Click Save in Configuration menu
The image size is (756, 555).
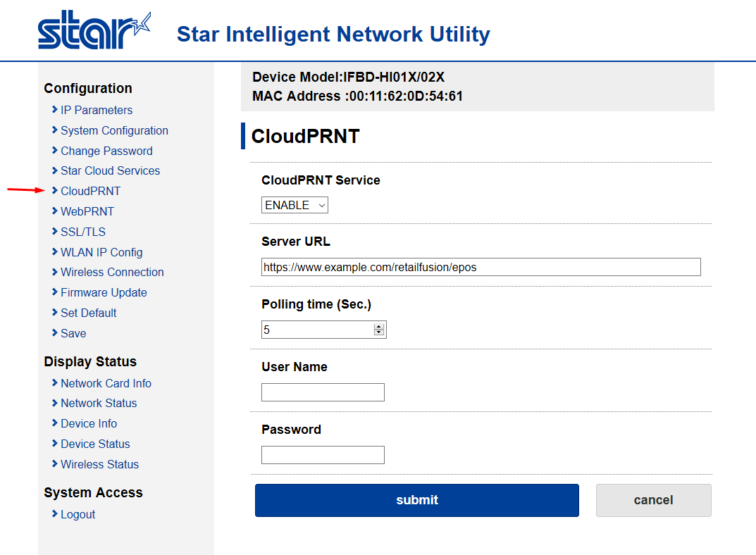pos(73,333)
